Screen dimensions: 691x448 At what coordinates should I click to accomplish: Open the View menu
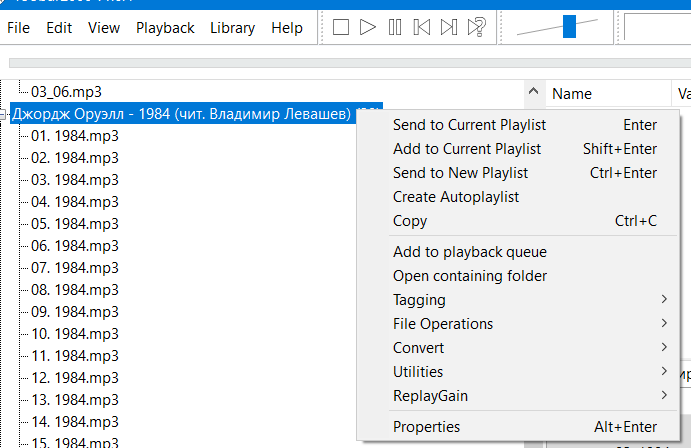[x=104, y=28]
